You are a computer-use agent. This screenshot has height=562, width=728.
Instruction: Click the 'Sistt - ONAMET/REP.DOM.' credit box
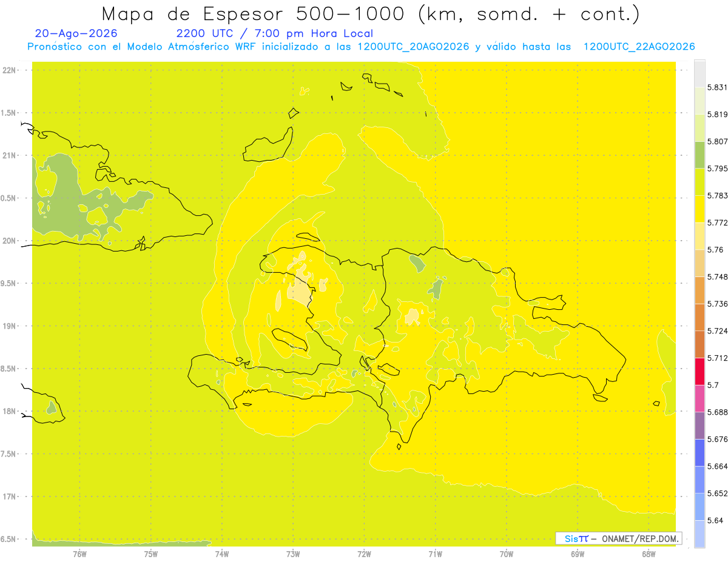pos(618,538)
